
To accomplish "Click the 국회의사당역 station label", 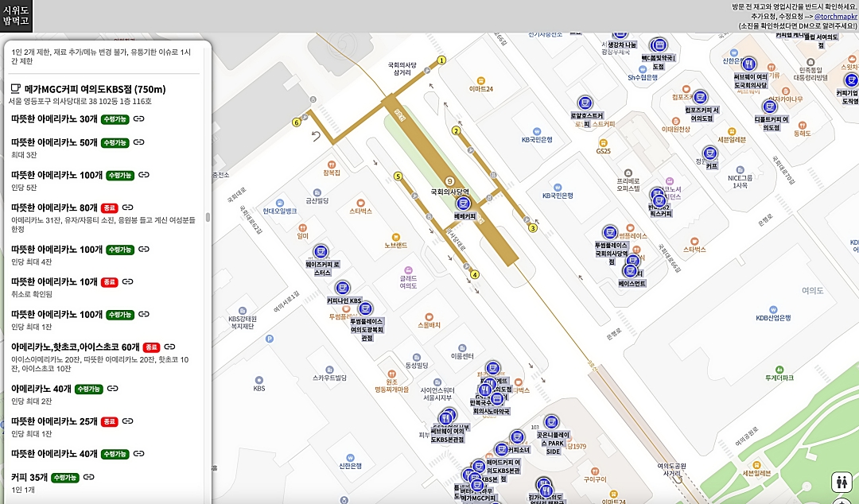I will (449, 192).
